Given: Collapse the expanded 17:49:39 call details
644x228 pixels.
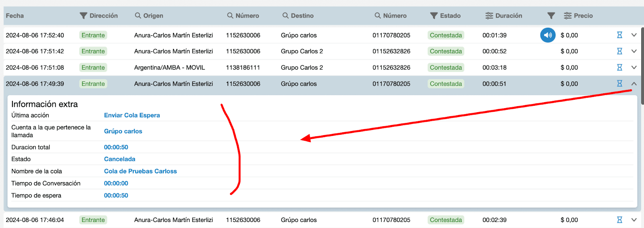Looking at the screenshot, I should point(634,84).
